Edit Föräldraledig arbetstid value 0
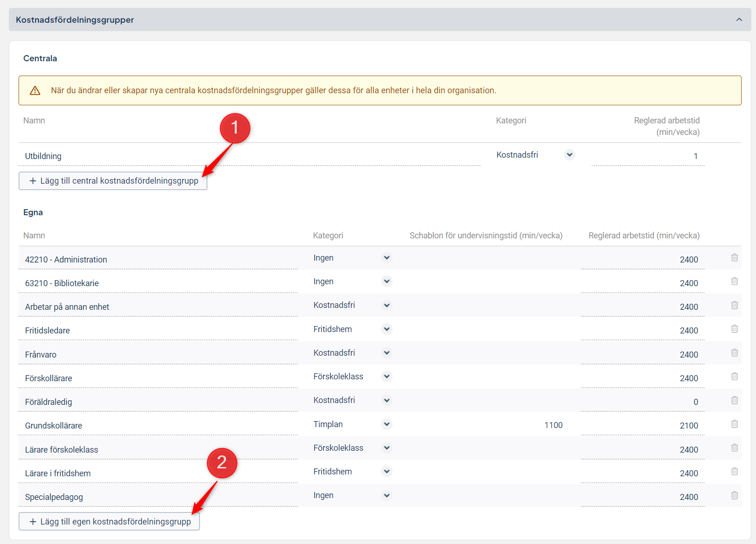 pyautogui.click(x=643, y=402)
